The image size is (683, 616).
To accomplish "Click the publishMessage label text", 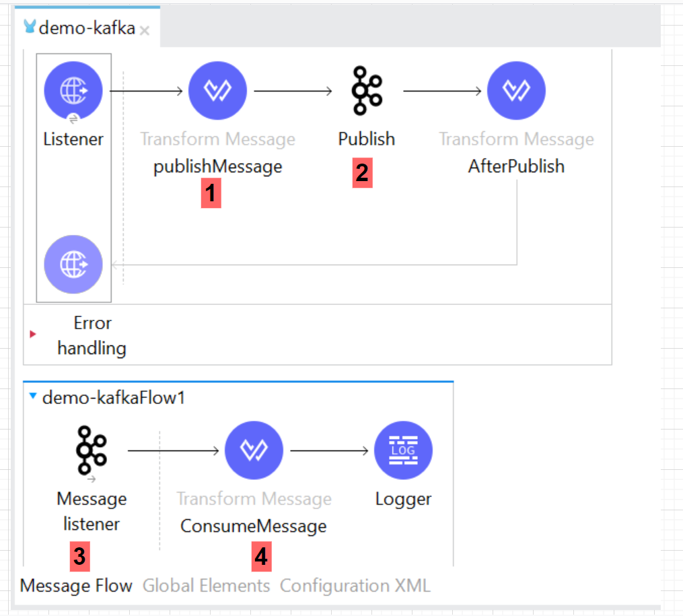I will (217, 166).
